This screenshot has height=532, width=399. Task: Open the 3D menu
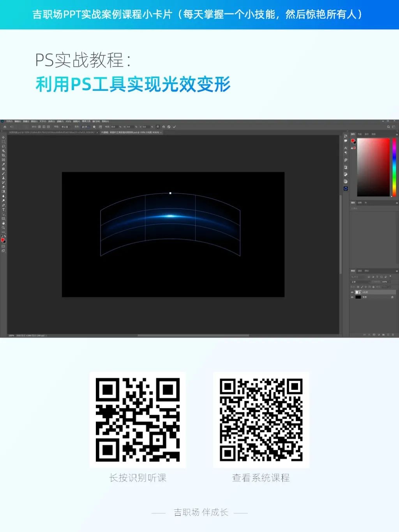(68, 121)
